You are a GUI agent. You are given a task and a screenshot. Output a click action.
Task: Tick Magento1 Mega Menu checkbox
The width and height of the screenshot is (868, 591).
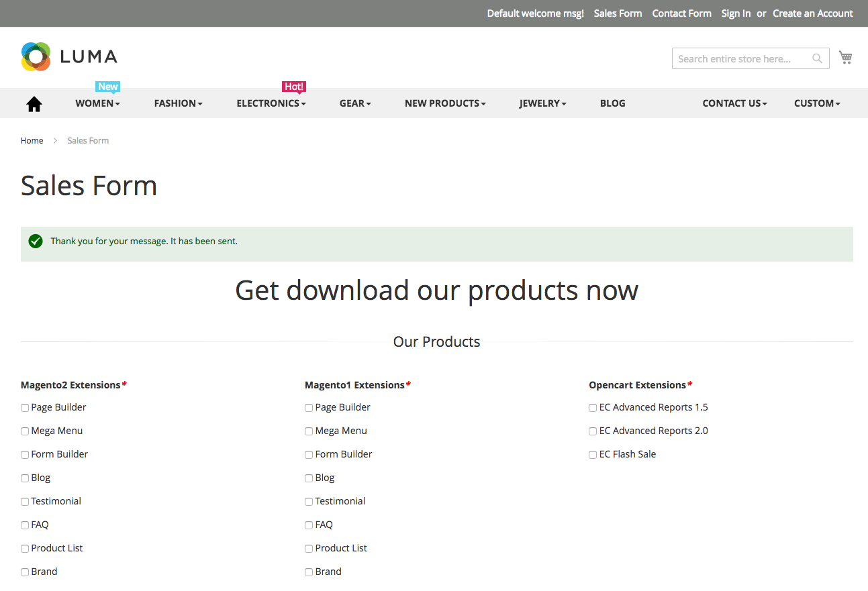(309, 431)
